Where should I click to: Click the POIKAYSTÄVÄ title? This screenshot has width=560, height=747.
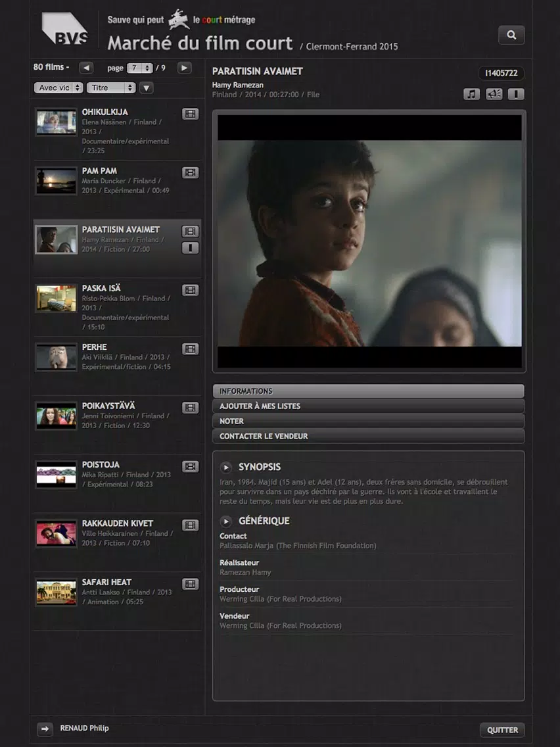[108, 406]
